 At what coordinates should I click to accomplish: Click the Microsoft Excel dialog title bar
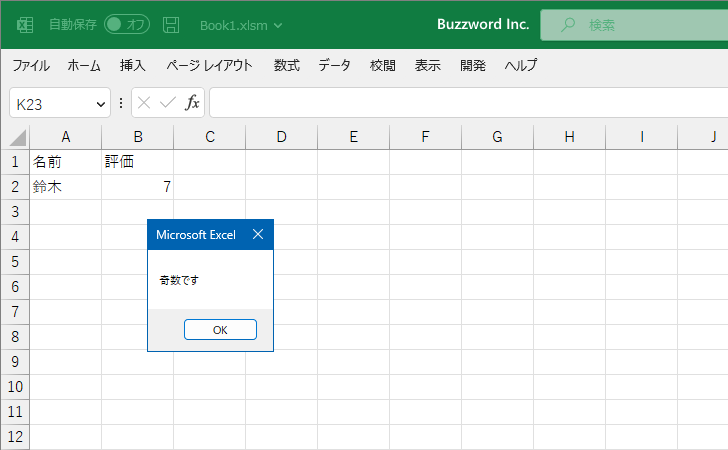tap(210, 235)
